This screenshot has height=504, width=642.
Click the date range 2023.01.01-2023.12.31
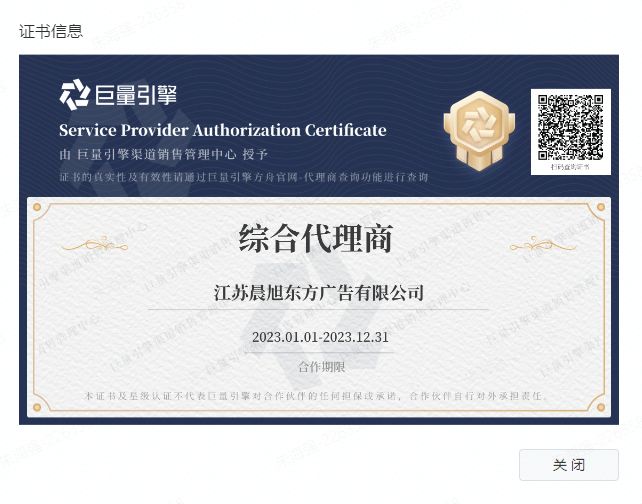coord(320,337)
